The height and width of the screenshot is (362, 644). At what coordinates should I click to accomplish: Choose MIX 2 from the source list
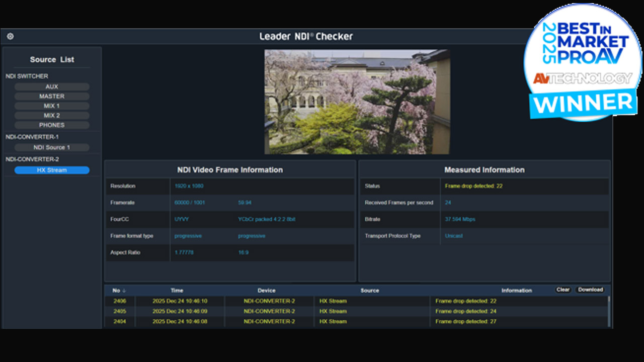click(x=51, y=115)
